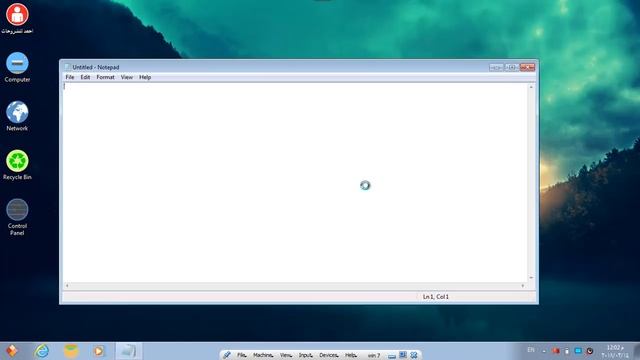Viewport: 640px width, 360px height.
Task: Open Help menu on VirtualBox mini toolbar
Action: [351, 356]
